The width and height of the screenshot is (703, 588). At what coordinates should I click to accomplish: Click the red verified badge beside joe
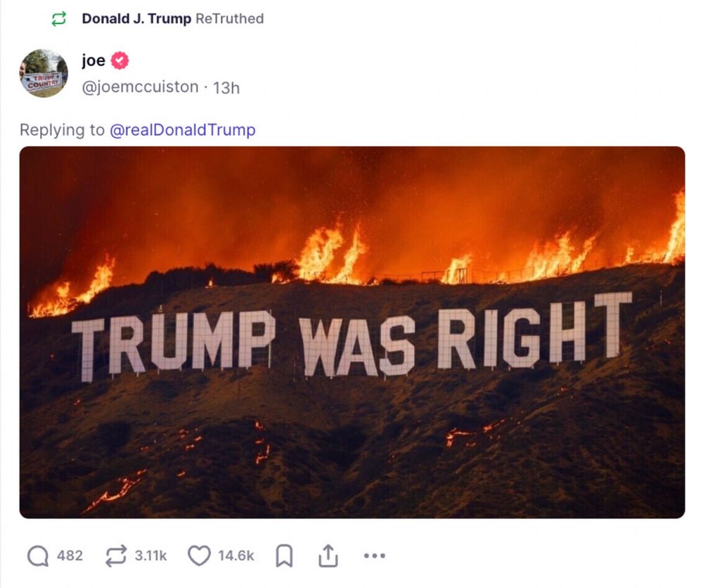coord(120,60)
